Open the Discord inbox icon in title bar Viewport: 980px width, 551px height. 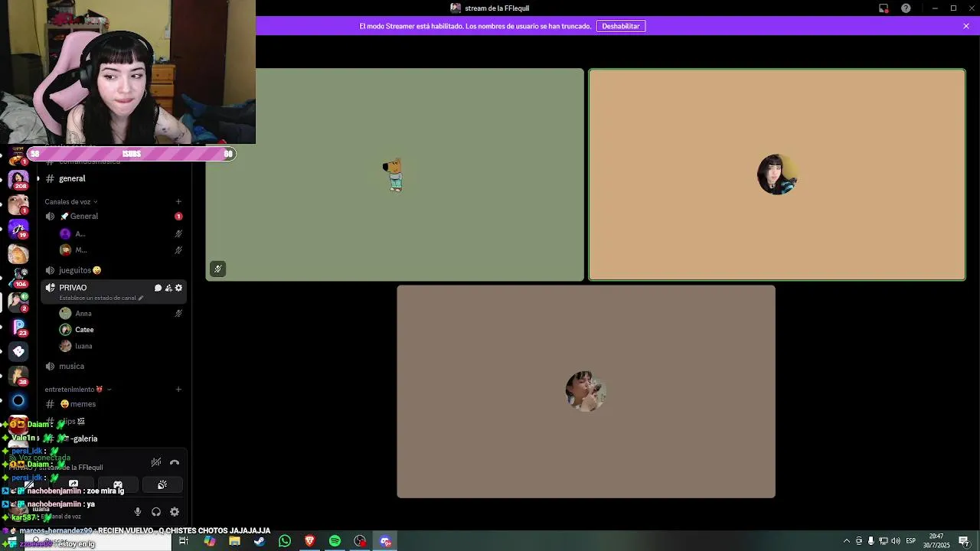(884, 8)
